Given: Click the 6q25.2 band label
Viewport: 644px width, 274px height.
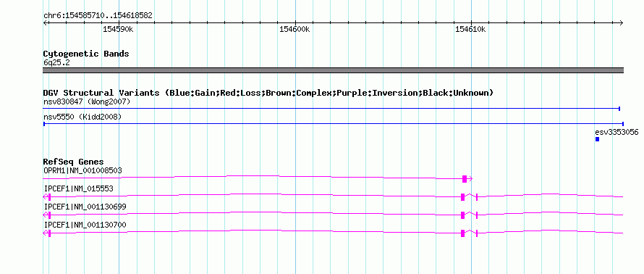Looking at the screenshot, I should tap(56, 63).
